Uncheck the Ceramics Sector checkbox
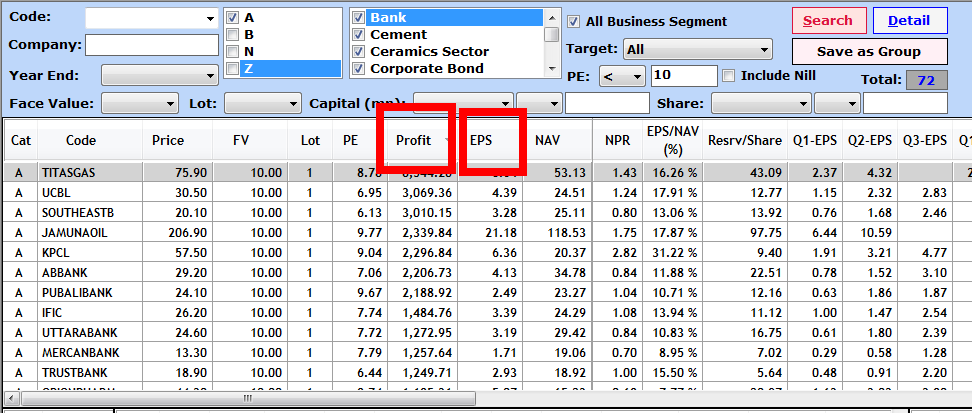The image size is (972, 413). click(358, 51)
